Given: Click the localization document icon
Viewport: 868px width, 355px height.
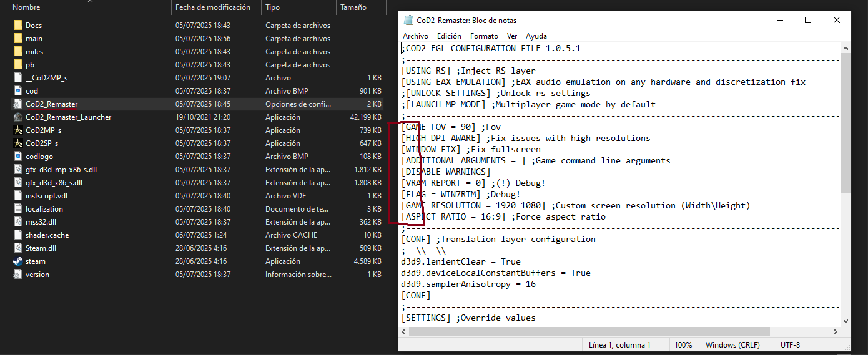Looking at the screenshot, I should click(x=18, y=209).
